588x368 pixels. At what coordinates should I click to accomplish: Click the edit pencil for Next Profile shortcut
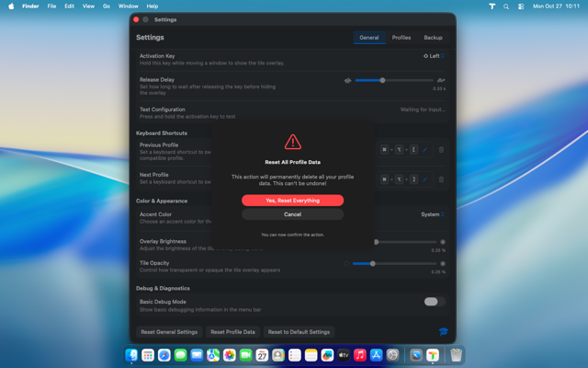424,179
